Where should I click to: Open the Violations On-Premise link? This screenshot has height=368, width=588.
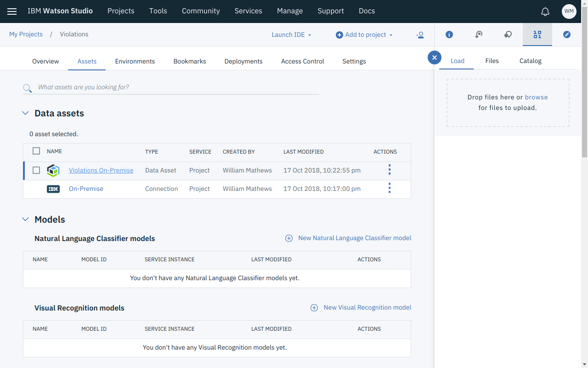pyautogui.click(x=101, y=170)
